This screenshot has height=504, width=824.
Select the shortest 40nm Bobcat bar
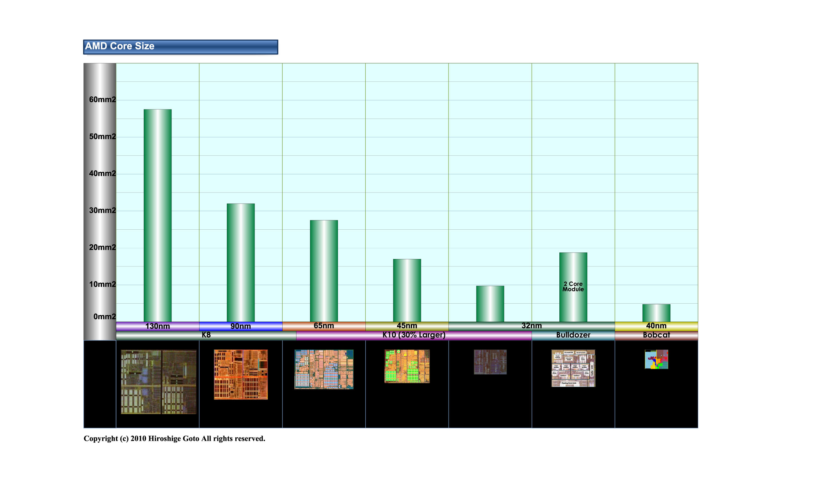[x=656, y=313]
